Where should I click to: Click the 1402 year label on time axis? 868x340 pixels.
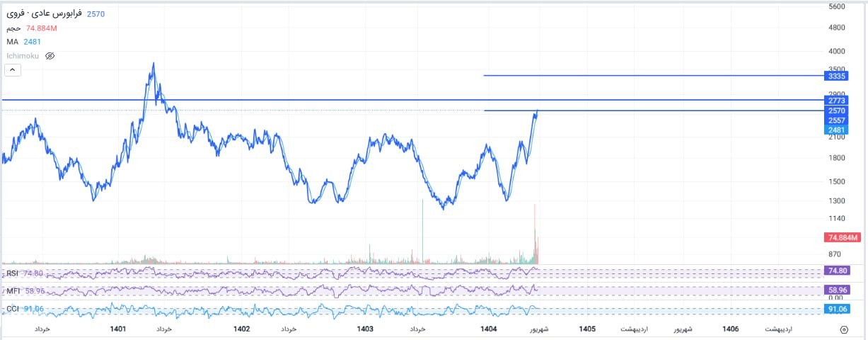242,329
